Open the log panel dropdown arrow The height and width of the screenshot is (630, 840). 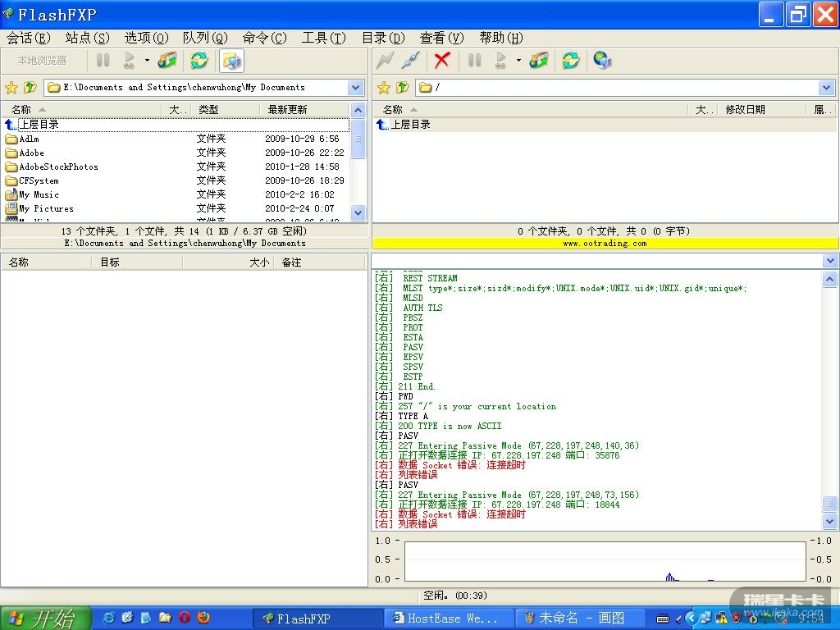(x=830, y=261)
